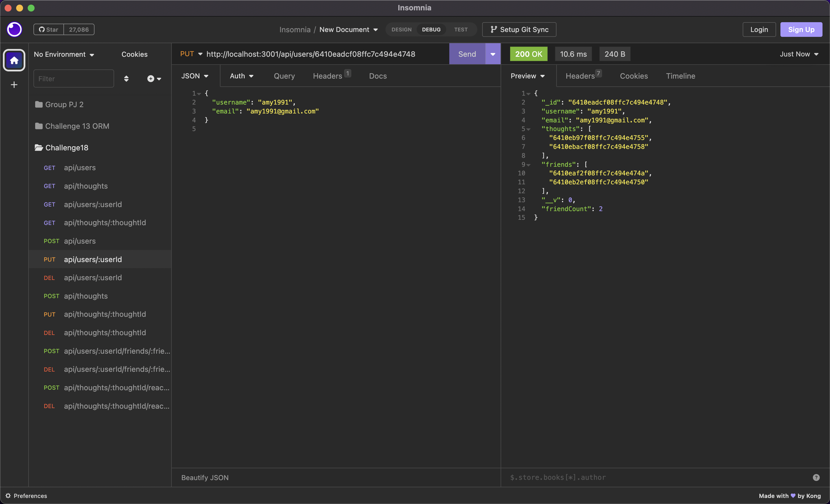Switch to the DESIGN mode toggle
The width and height of the screenshot is (830, 504).
pyautogui.click(x=401, y=29)
